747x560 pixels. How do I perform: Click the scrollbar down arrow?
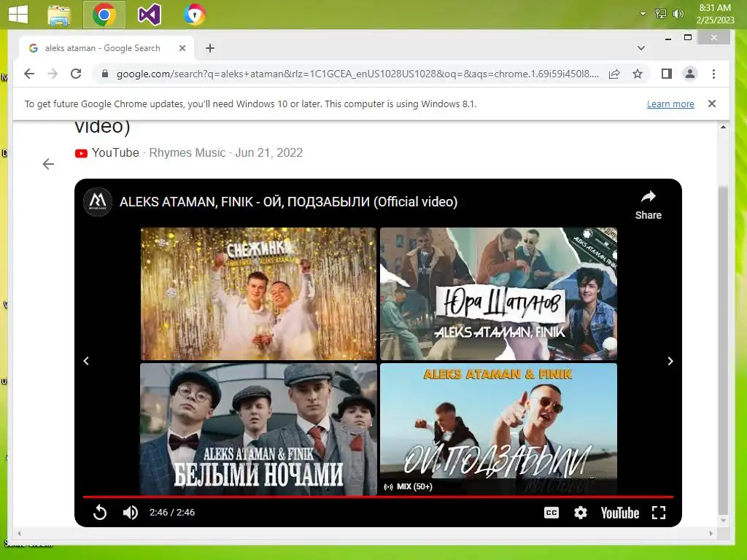723,521
